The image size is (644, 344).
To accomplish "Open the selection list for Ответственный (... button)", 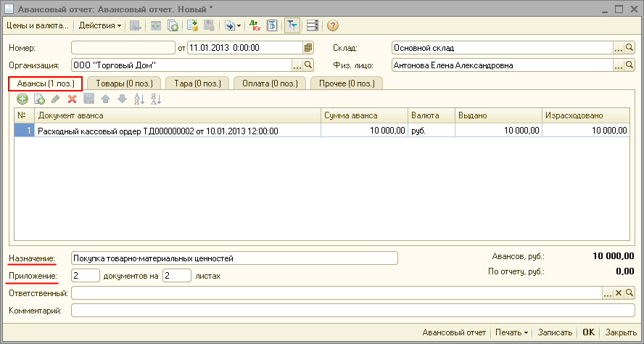I will 608,293.
